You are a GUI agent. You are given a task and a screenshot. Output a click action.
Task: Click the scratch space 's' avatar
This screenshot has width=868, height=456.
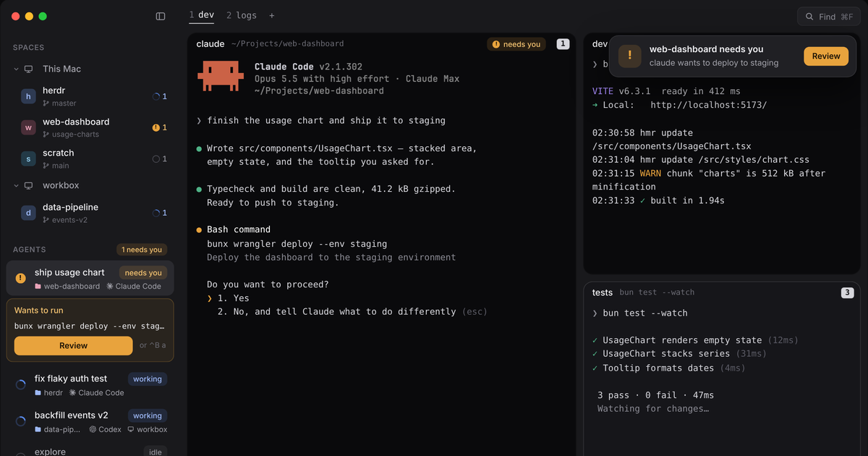pyautogui.click(x=28, y=159)
